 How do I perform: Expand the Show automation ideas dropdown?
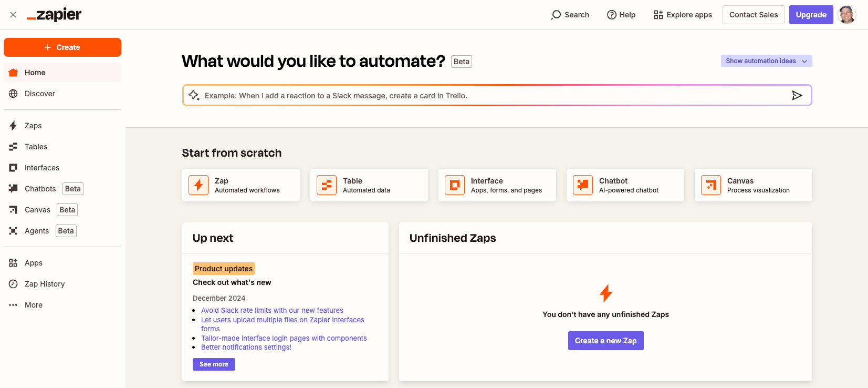[766, 61]
